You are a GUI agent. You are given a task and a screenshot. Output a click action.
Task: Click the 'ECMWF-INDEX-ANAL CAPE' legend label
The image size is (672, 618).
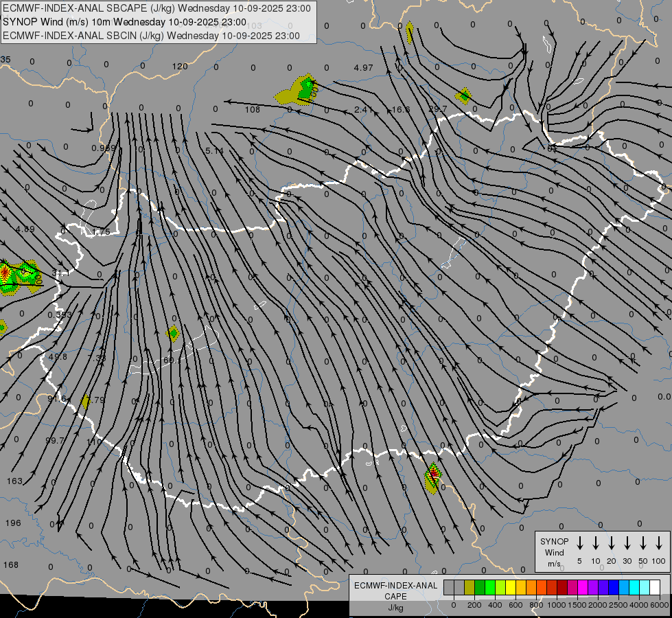pyautogui.click(x=395, y=591)
